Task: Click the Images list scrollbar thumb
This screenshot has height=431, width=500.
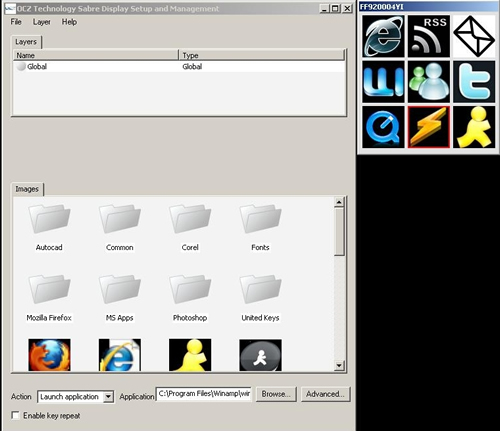Action: [x=339, y=232]
